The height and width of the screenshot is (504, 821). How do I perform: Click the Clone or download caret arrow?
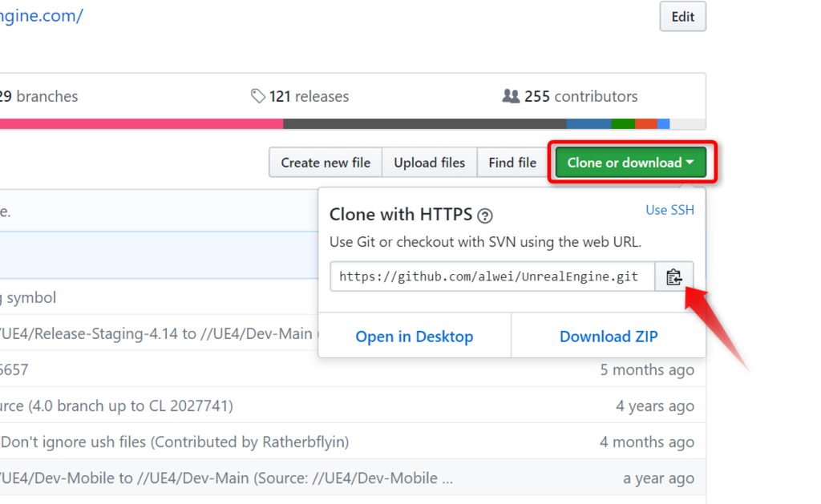coord(690,162)
